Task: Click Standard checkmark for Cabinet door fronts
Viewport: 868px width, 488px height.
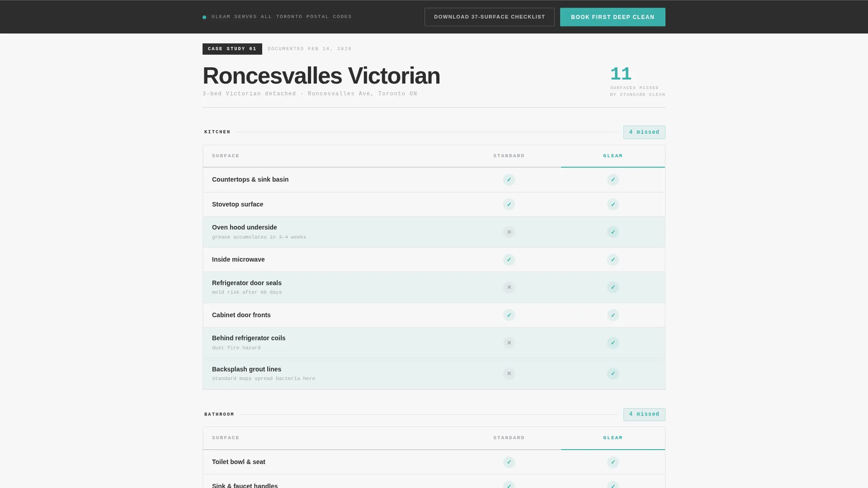Action: tap(509, 315)
